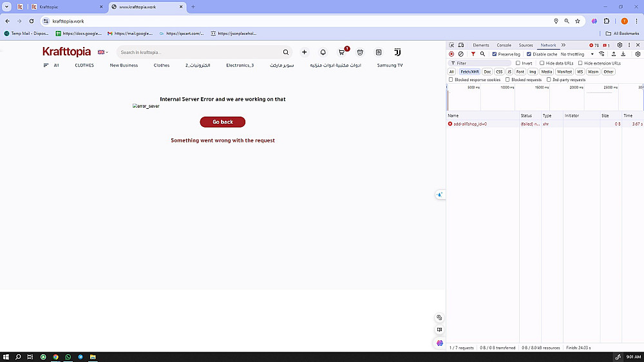Image resolution: width=644 pixels, height=362 pixels.
Task: Open the All Bookmarks folder
Action: [622, 33]
